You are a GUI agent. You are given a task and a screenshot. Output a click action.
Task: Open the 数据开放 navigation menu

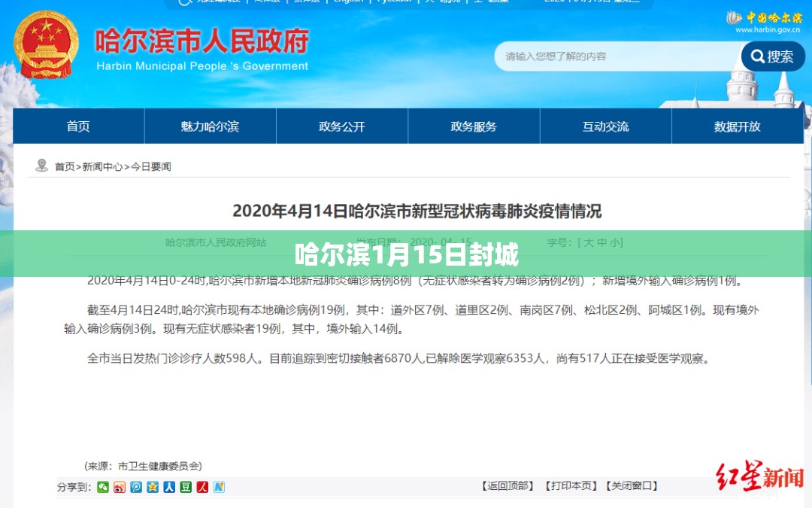tap(738, 126)
